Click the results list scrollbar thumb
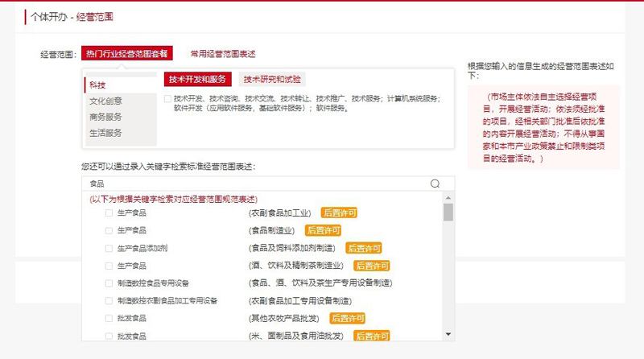 point(448,212)
